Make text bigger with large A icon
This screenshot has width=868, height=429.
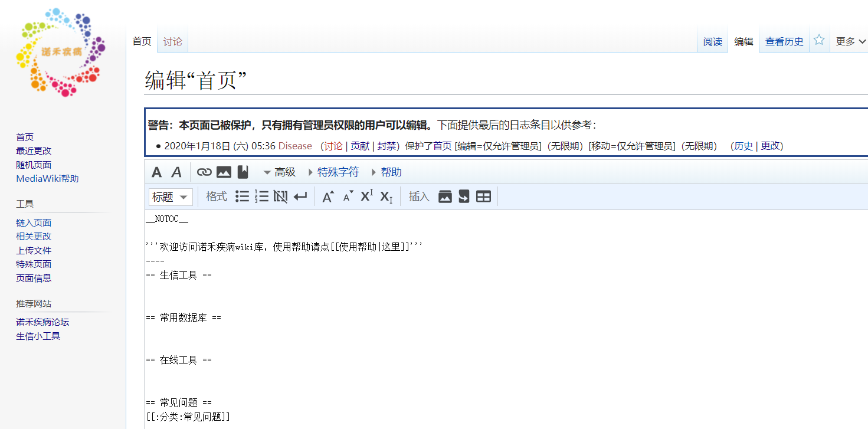point(328,197)
